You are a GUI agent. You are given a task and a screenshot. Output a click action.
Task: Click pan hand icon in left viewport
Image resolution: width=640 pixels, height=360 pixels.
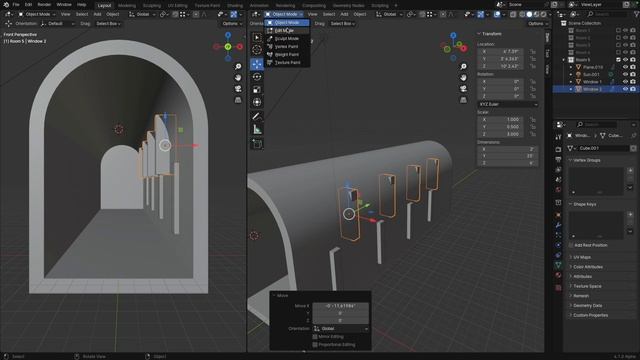(238, 78)
